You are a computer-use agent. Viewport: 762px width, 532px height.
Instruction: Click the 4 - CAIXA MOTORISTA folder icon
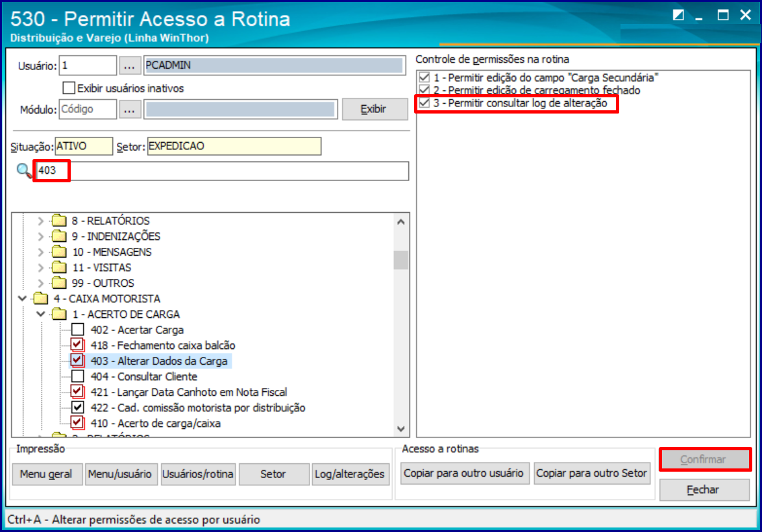41,298
